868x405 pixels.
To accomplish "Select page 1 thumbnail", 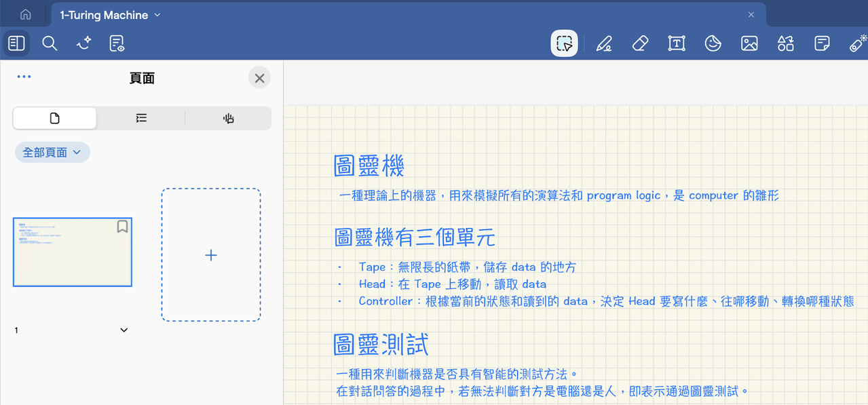I will click(73, 252).
